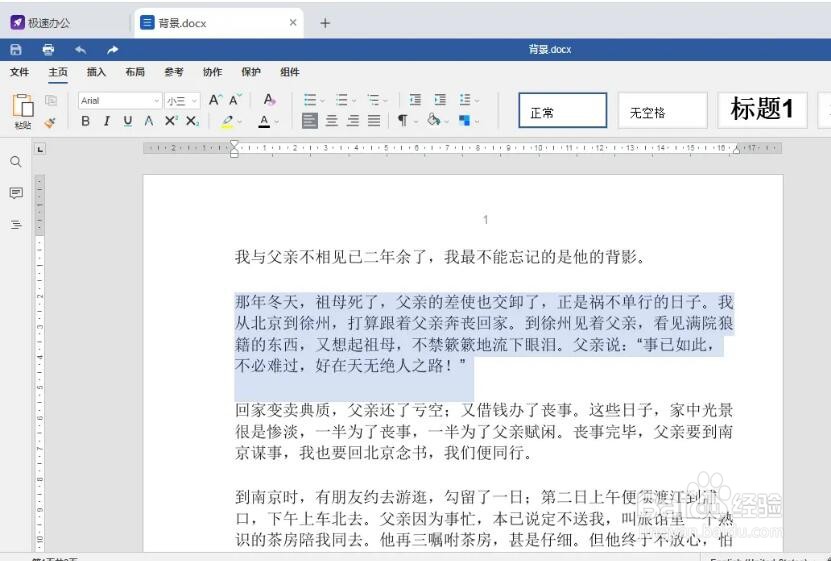Open the 参考 tab

pos(174,72)
